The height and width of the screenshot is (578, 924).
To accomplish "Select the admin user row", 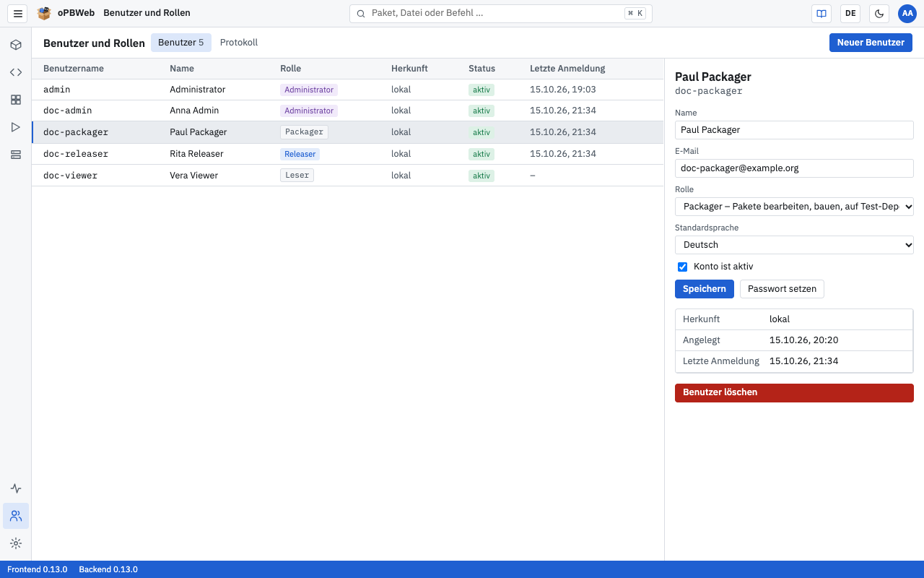I will point(347,90).
